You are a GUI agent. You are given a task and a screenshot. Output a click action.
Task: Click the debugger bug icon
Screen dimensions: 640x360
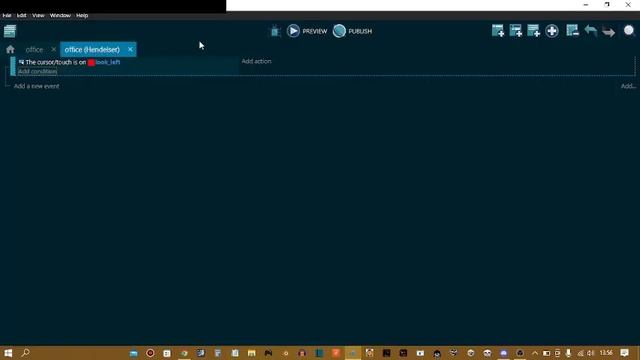coord(276,31)
